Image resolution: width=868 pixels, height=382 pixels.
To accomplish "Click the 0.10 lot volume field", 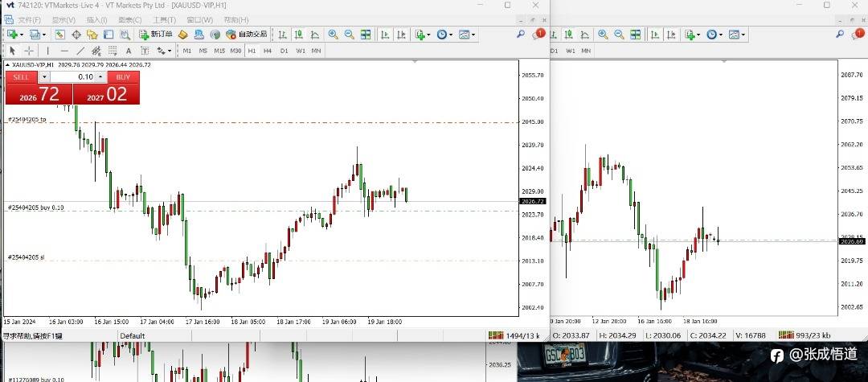I will [73, 77].
